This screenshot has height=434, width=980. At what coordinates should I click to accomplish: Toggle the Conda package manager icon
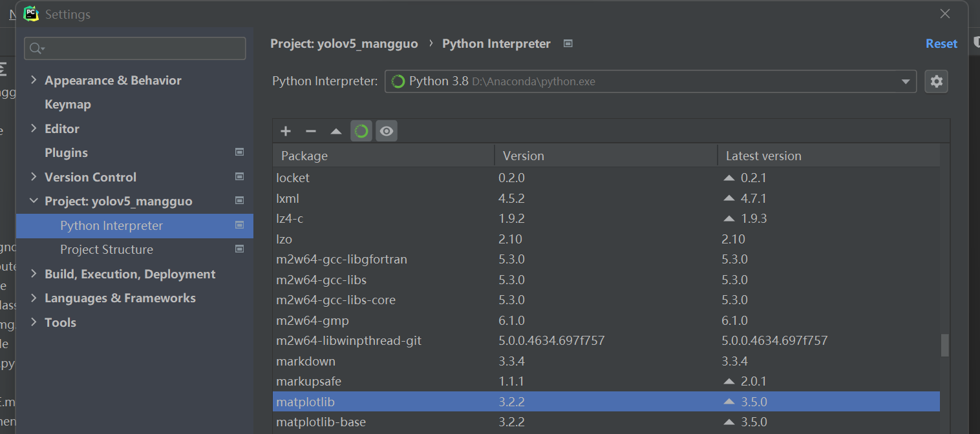pos(361,131)
